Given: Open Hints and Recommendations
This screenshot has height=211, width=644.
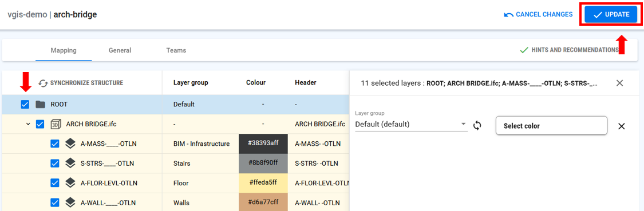Looking at the screenshot, I should [569, 50].
